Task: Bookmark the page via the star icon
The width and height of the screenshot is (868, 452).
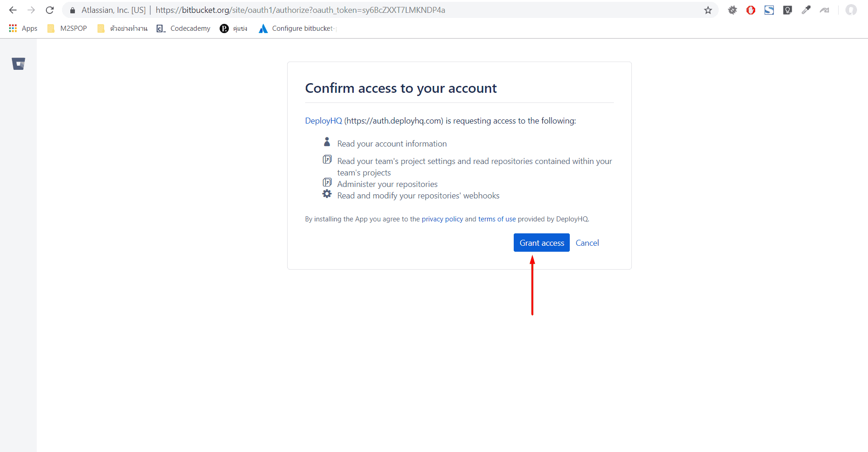Action: tap(708, 10)
